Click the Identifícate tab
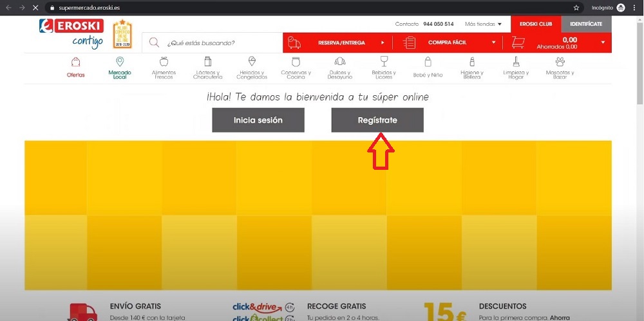 click(x=586, y=24)
